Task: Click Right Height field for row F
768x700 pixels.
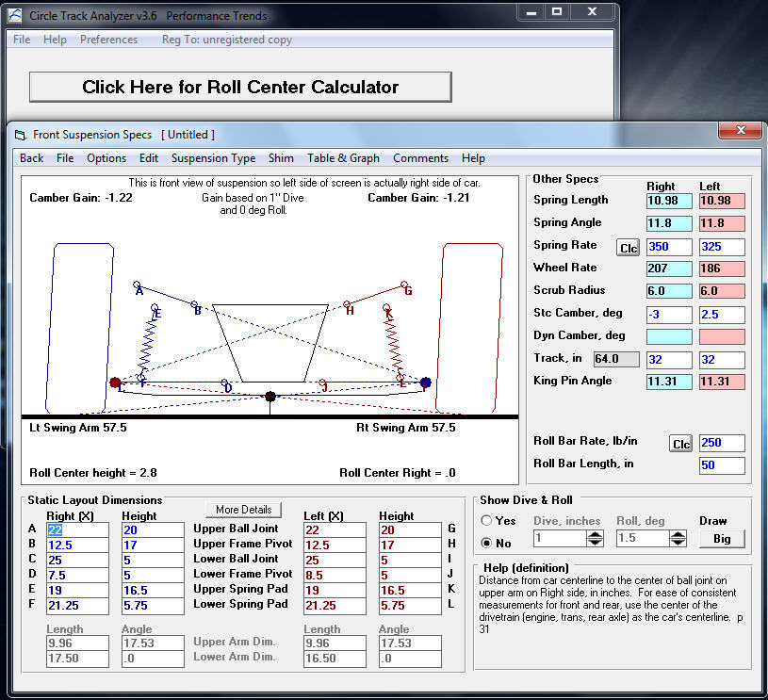Action: [153, 606]
